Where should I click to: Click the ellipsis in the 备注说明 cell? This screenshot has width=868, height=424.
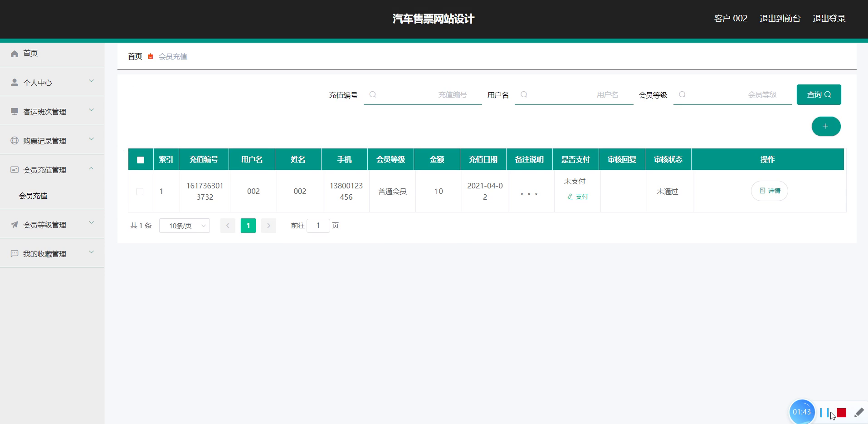(x=529, y=194)
